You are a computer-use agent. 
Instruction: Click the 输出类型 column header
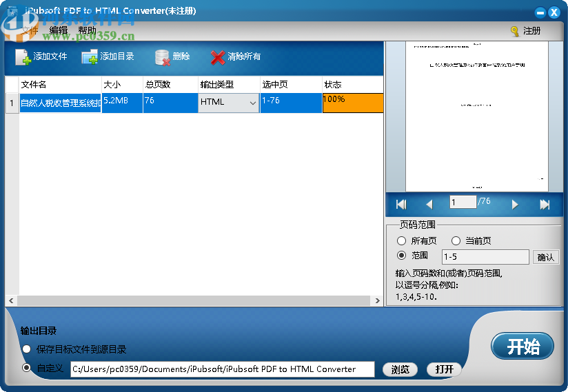coord(229,85)
